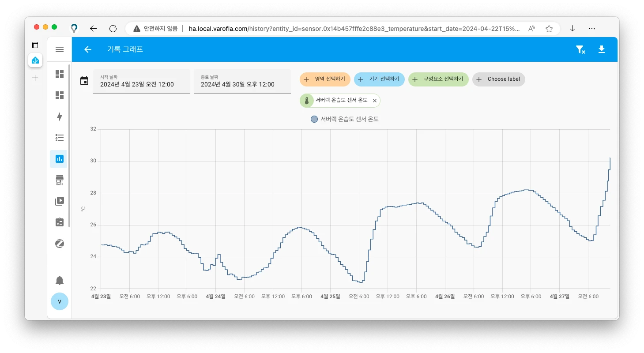Open the 기기 선택하기 device picker

point(379,79)
